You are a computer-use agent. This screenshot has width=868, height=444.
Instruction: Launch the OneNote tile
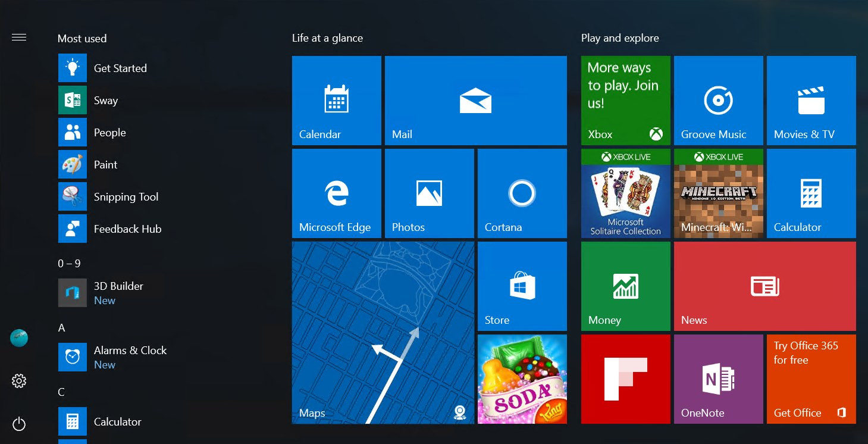tap(718, 379)
